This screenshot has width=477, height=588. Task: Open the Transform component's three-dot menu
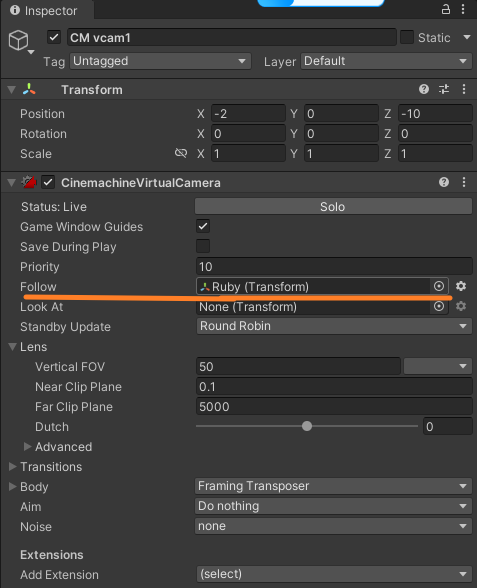[464, 89]
